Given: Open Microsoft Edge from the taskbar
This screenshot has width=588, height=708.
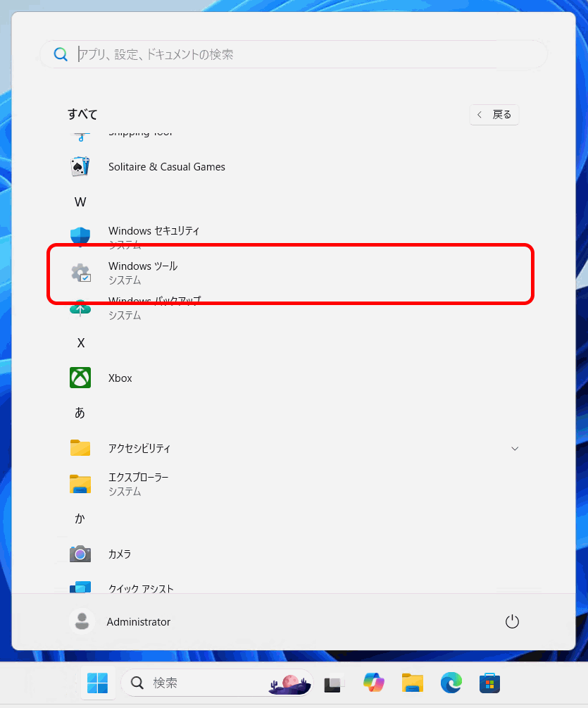Looking at the screenshot, I should 451,682.
